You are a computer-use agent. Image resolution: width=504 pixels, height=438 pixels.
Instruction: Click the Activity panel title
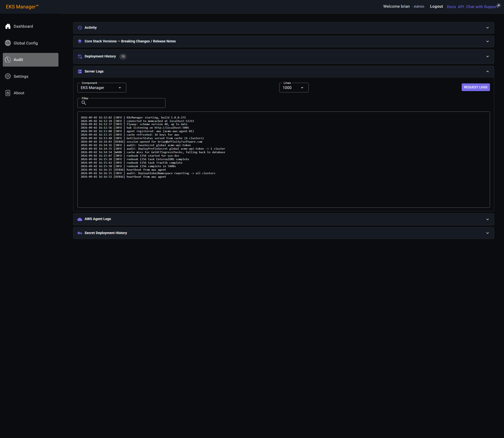(x=91, y=28)
